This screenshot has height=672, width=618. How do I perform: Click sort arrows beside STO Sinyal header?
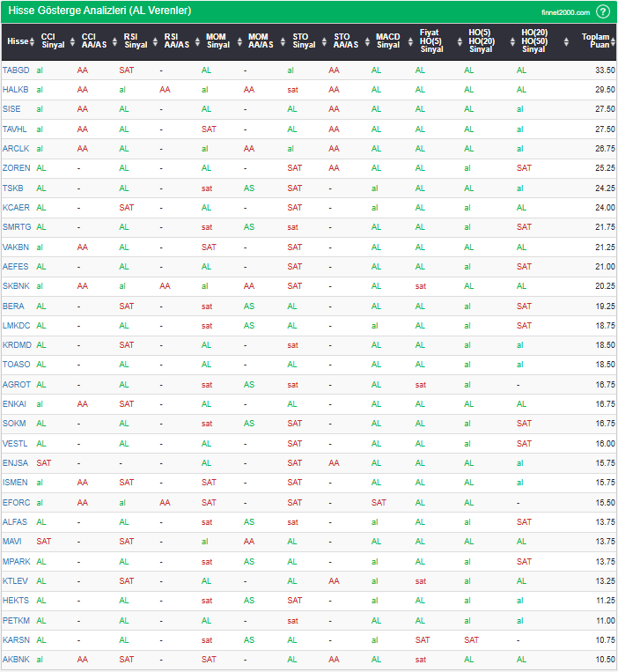pyautogui.click(x=325, y=41)
